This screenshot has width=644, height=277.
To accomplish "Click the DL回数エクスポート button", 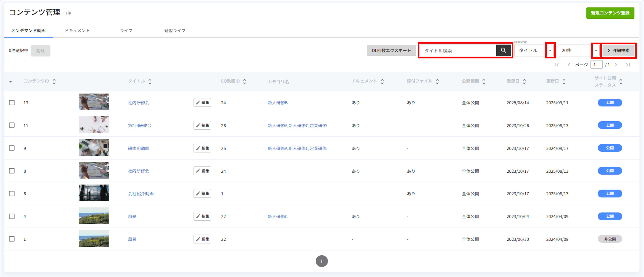I will [391, 51].
